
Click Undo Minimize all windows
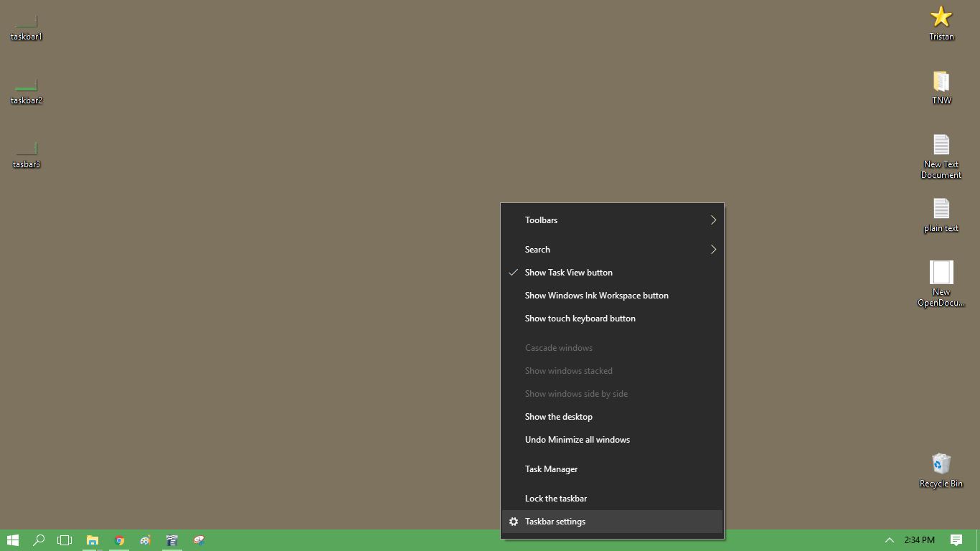[577, 440]
